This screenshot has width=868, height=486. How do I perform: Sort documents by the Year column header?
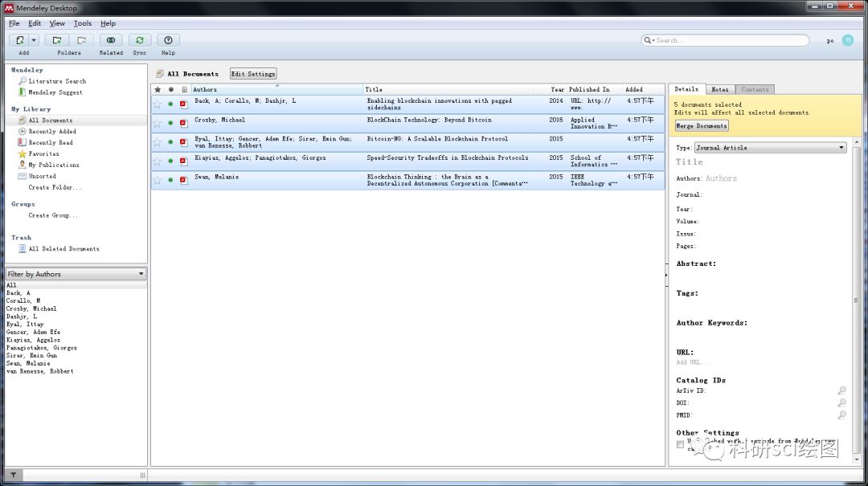[557, 90]
